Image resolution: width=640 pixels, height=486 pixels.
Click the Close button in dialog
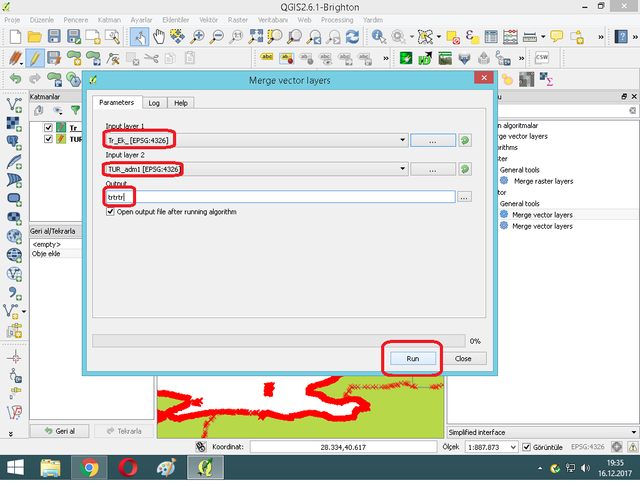(x=463, y=358)
